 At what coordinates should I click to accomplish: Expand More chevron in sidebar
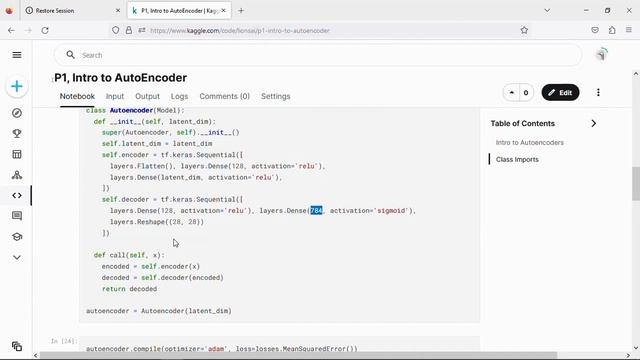[x=17, y=258]
